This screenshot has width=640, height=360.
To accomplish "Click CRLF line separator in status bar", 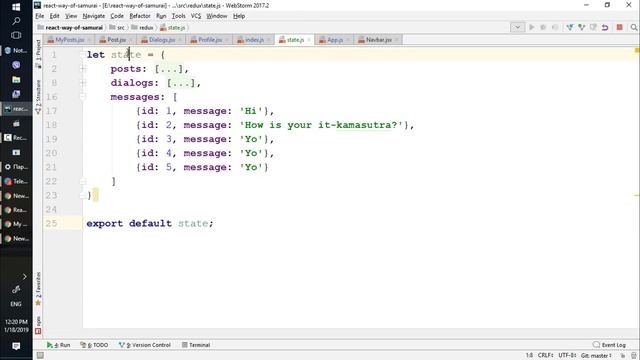I will (x=546, y=356).
